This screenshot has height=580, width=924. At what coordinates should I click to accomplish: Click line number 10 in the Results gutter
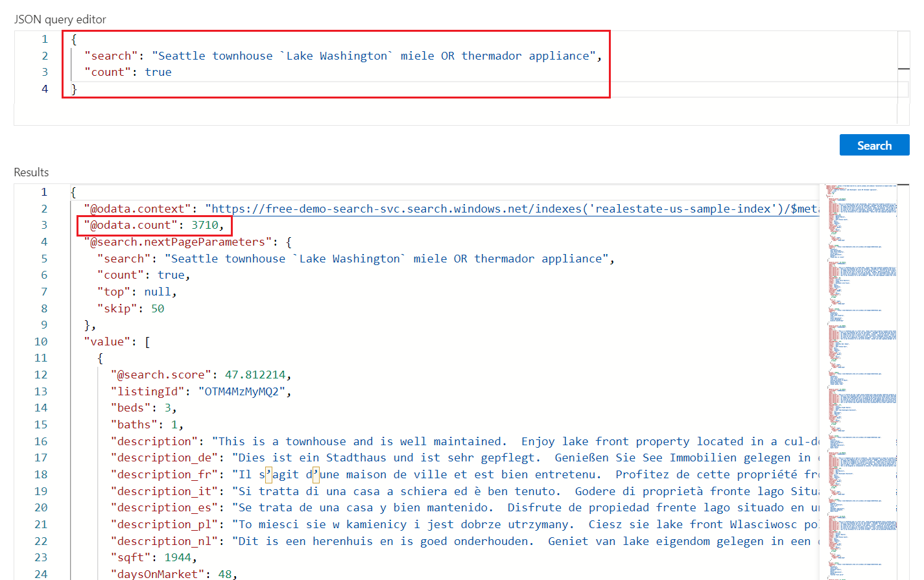(41, 342)
